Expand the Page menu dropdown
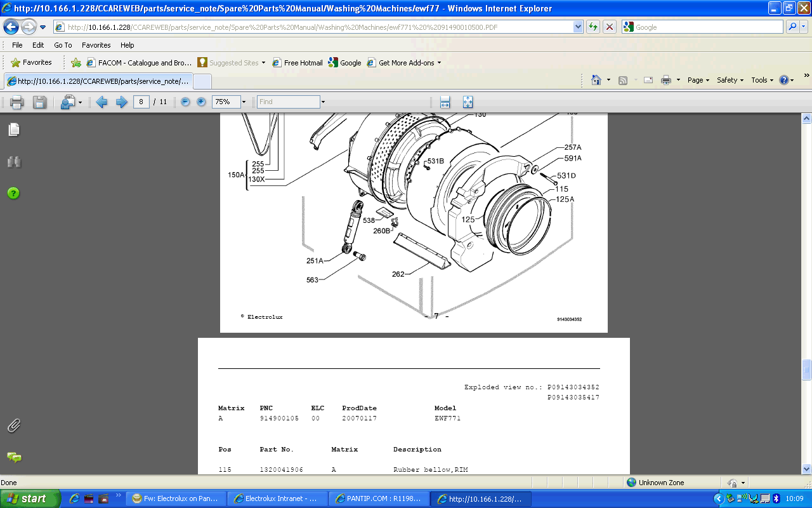Viewport: 812px width, 508px height. tap(698, 80)
